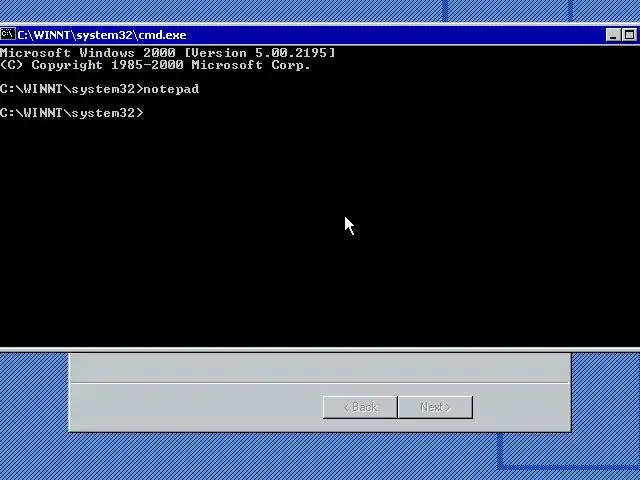The height and width of the screenshot is (480, 640).
Task: Click the last C:\WINNT\system32> prompt line
Action: click(72, 113)
